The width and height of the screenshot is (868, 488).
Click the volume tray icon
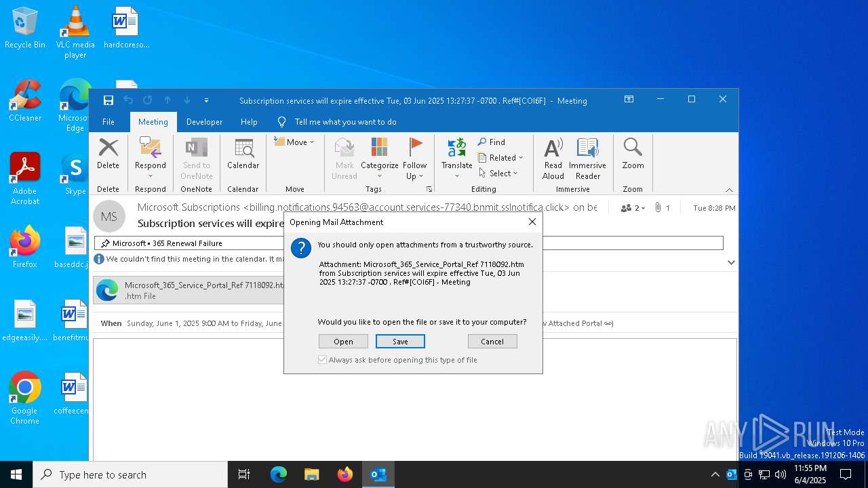coord(780,474)
